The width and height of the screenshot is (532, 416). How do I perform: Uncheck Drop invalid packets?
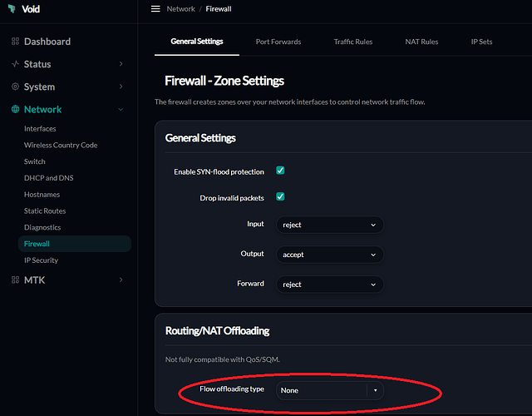tap(280, 196)
